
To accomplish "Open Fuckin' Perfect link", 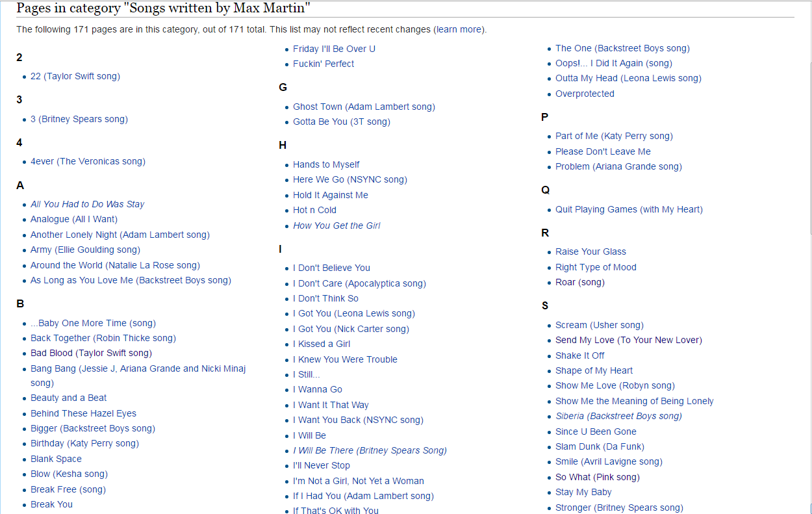I will click(x=324, y=64).
